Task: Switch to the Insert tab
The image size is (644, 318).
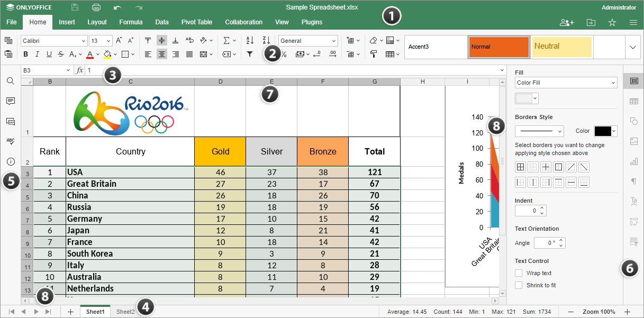Action: 67,22
